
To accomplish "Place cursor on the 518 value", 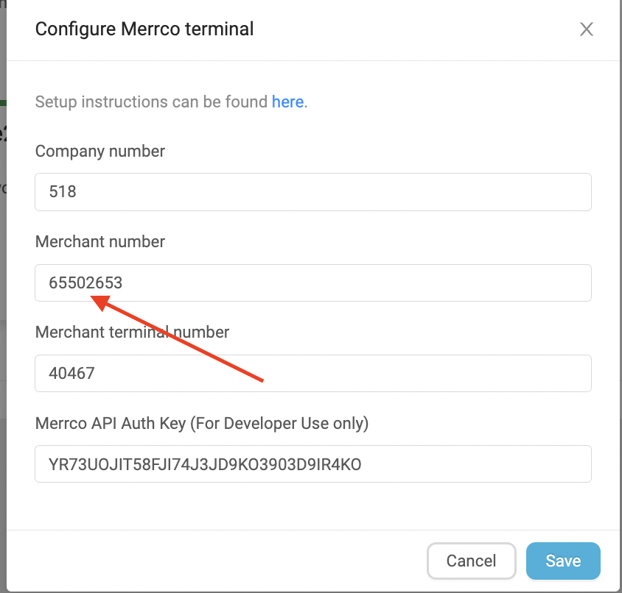I will point(63,192).
